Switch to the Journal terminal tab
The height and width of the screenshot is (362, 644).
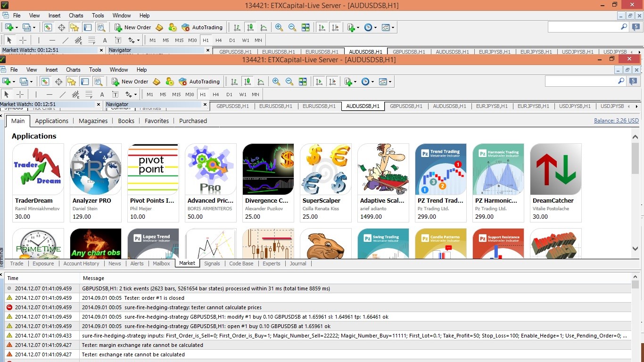tap(298, 263)
